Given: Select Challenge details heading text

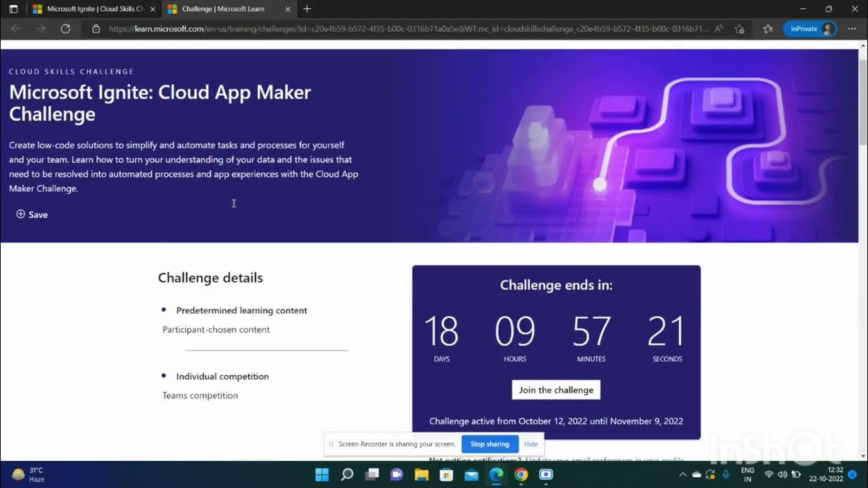Looking at the screenshot, I should (210, 277).
